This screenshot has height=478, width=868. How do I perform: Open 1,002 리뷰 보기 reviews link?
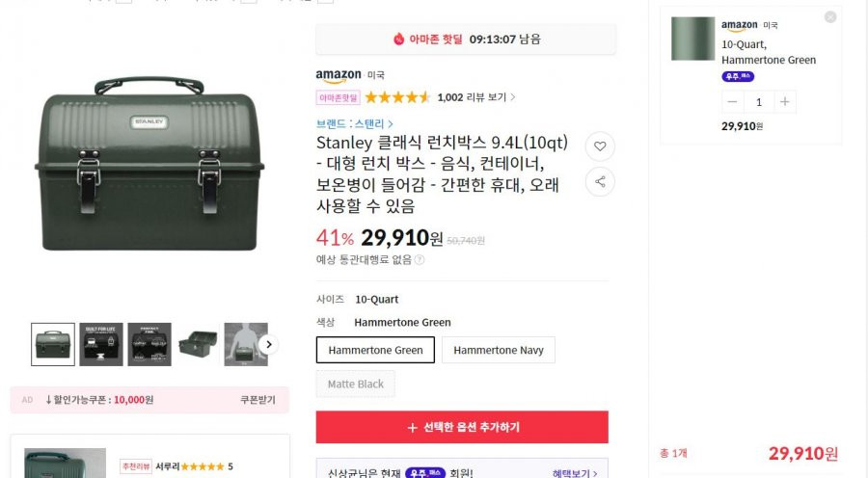tap(476, 97)
